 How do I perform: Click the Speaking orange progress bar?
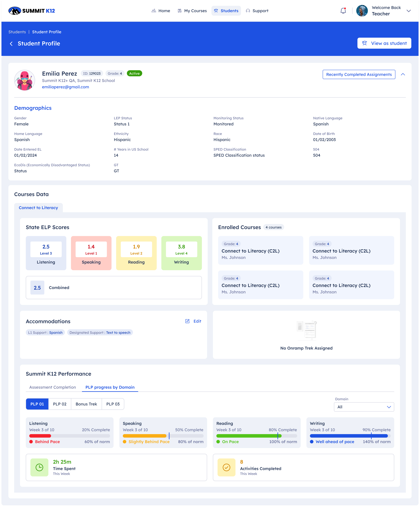(x=145, y=436)
